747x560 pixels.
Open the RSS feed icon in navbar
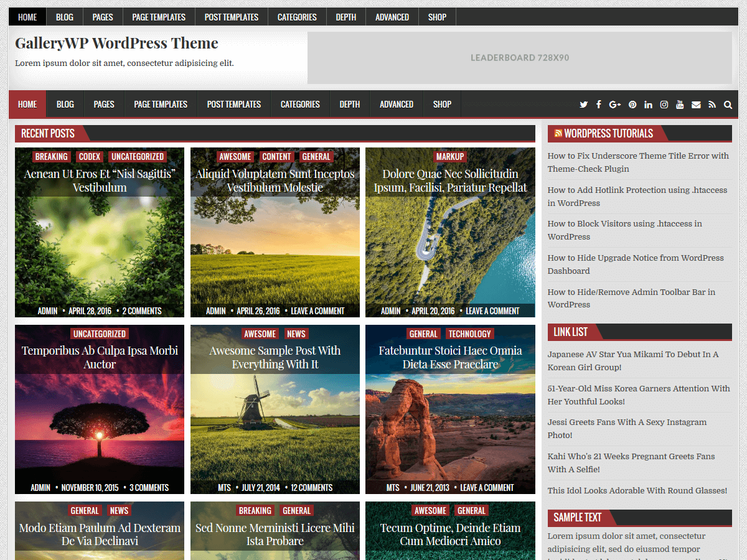tap(712, 105)
